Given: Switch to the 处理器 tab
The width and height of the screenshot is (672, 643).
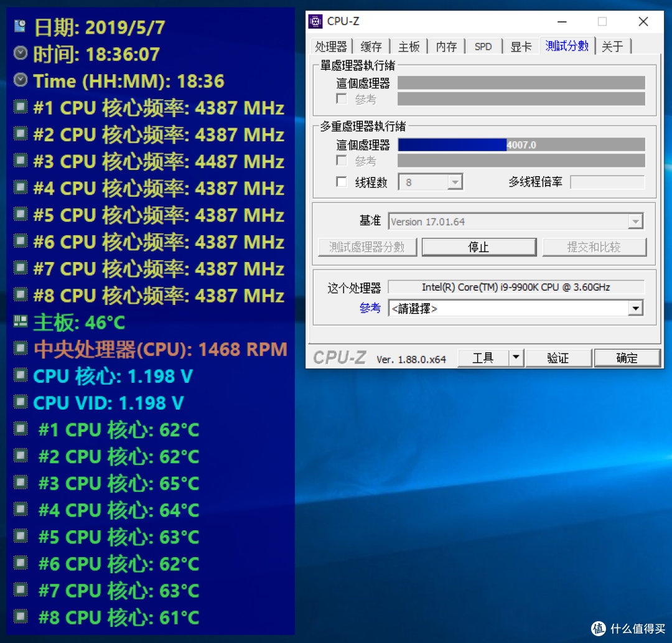Looking at the screenshot, I should [331, 46].
